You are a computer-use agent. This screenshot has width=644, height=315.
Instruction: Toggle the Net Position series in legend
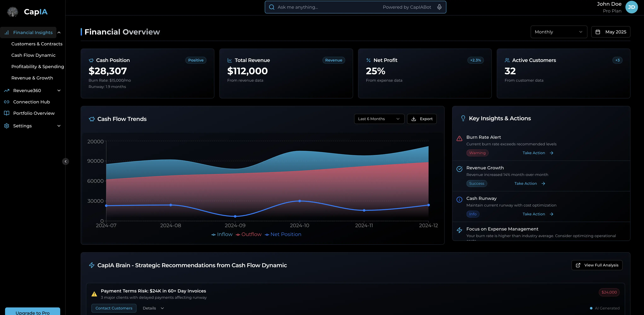283,234
